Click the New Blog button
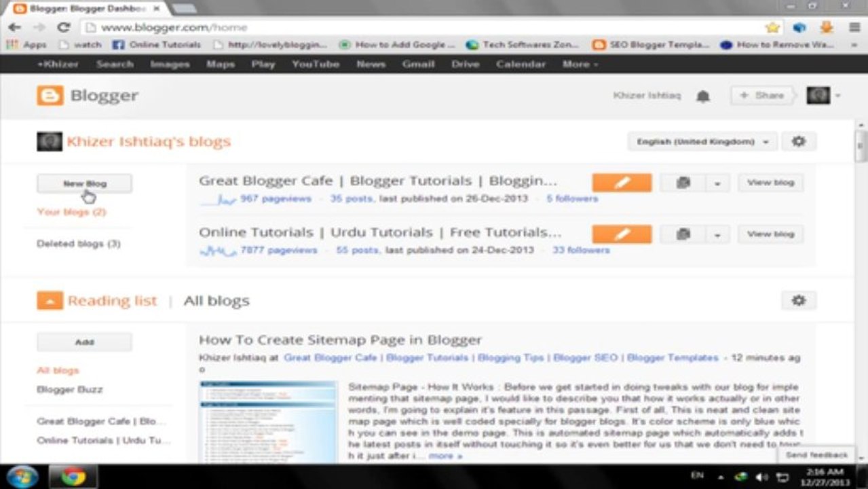Screen dimensions: 868x489 click(x=85, y=183)
